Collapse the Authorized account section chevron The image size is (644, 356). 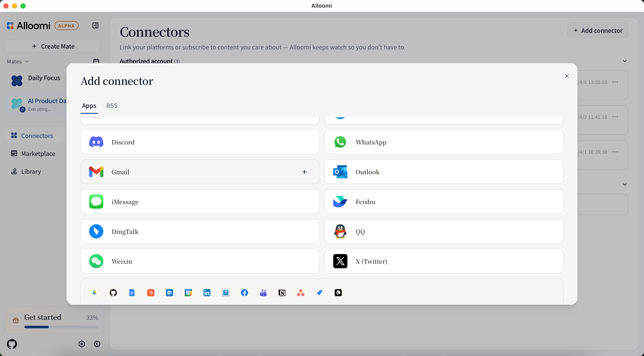(624, 61)
